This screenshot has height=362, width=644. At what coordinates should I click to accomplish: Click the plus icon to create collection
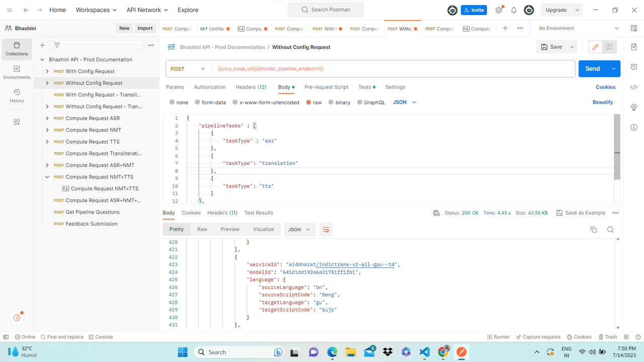42,45
